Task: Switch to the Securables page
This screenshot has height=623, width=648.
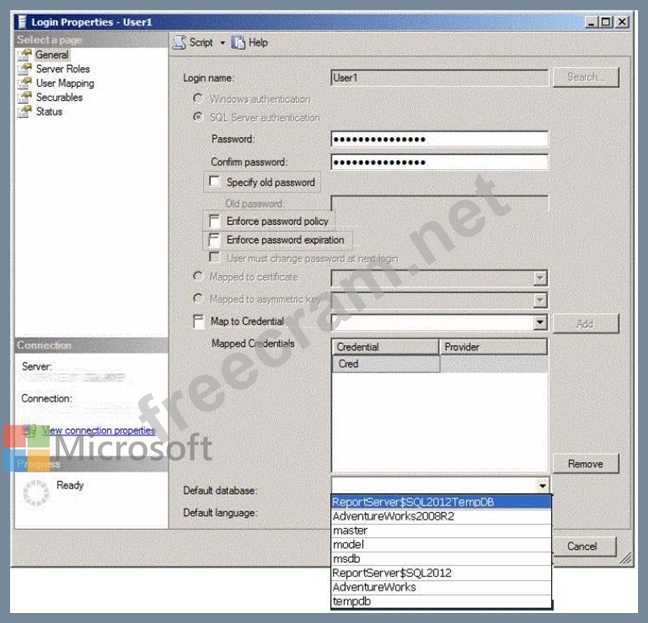Action: [60, 97]
